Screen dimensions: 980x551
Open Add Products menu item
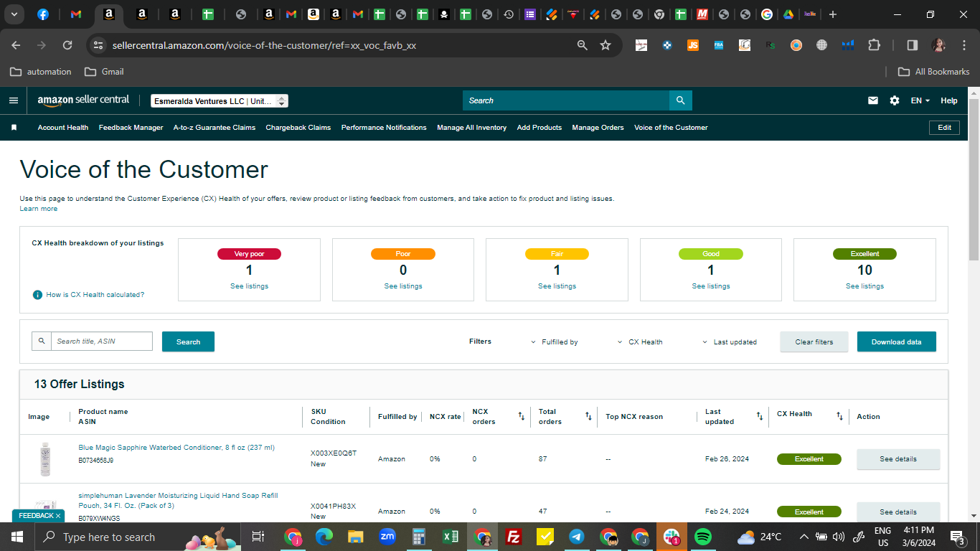540,128
